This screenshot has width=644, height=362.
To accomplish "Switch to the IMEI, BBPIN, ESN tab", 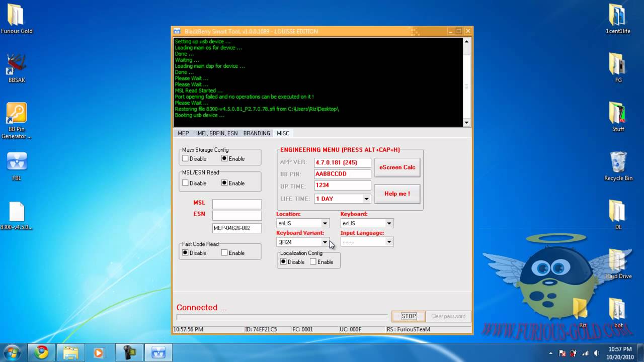I will point(217,133).
